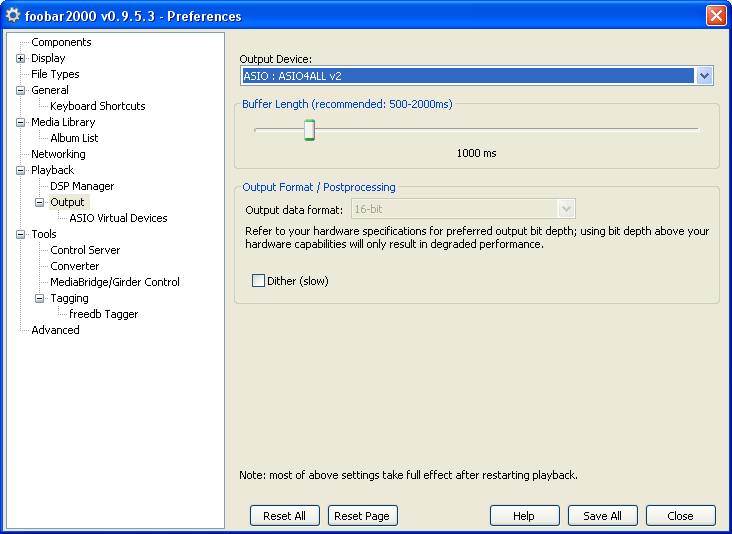Open the Output data format dropdown
The image size is (732, 534).
pos(464,209)
